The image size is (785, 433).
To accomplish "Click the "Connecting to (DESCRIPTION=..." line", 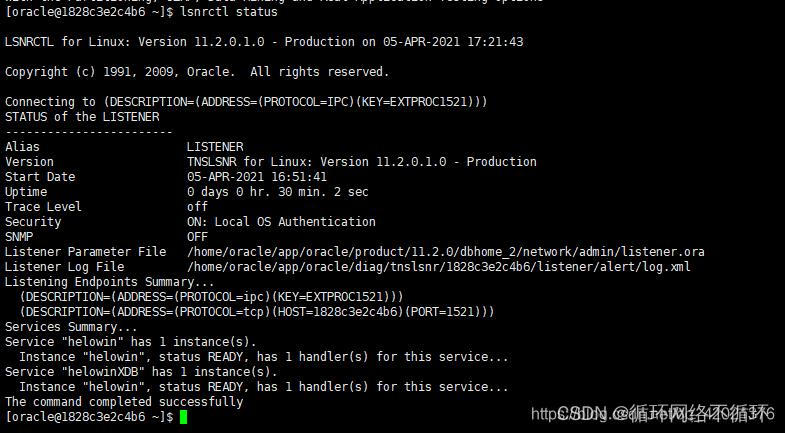I will pos(246,102).
